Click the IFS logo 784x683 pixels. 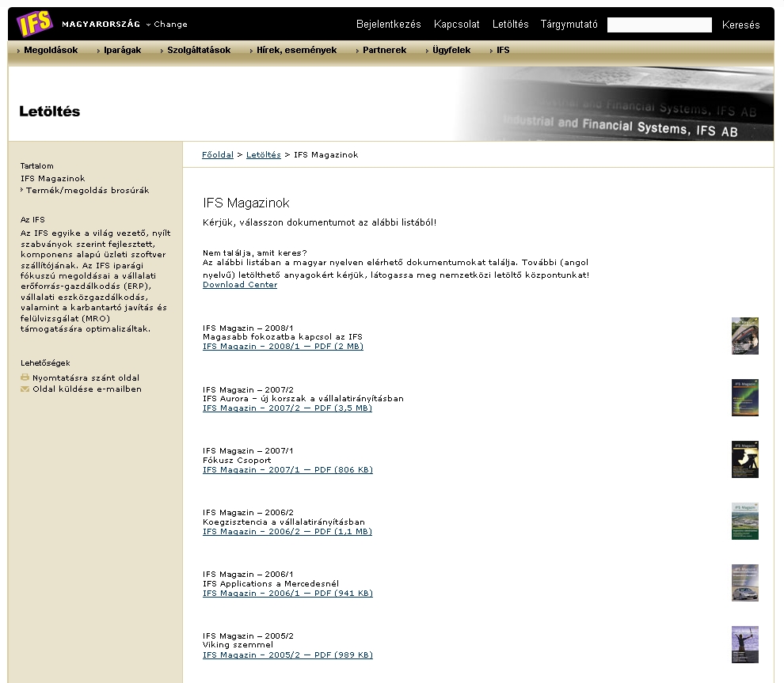pyautogui.click(x=35, y=23)
